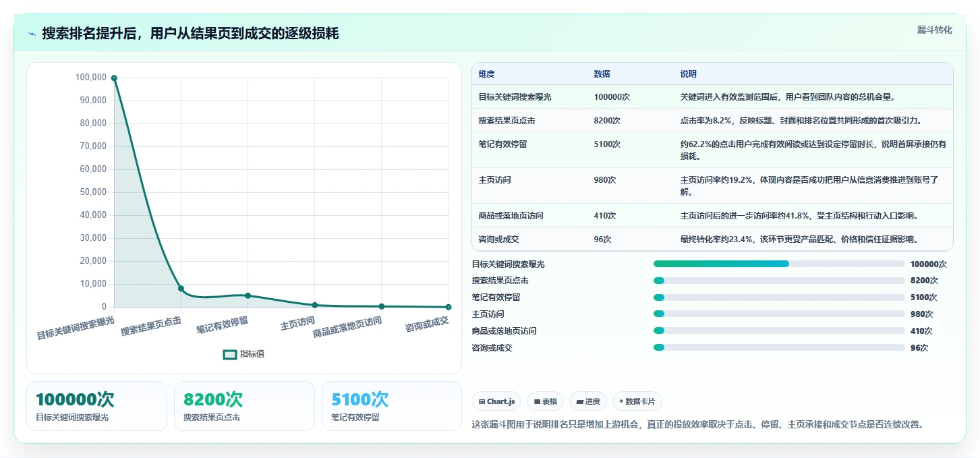Click the 进度 chip
Image resolution: width=980 pixels, height=458 pixels.
click(588, 401)
